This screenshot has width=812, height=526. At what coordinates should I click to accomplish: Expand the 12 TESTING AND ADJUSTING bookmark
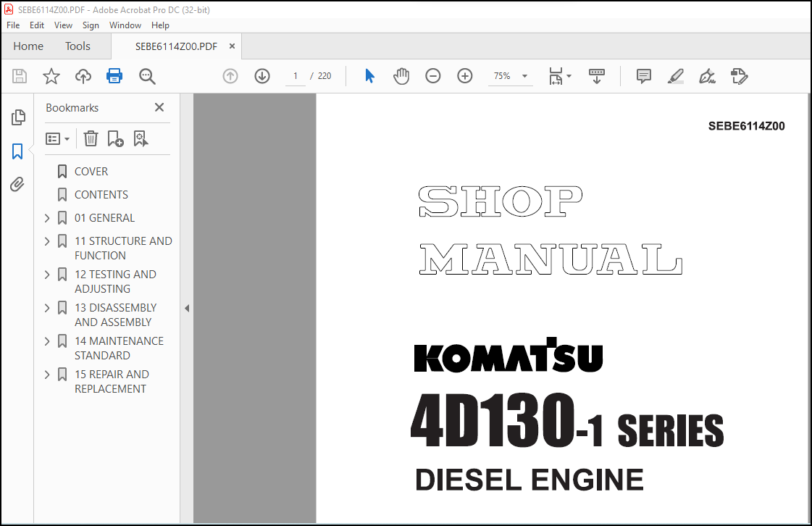47,275
